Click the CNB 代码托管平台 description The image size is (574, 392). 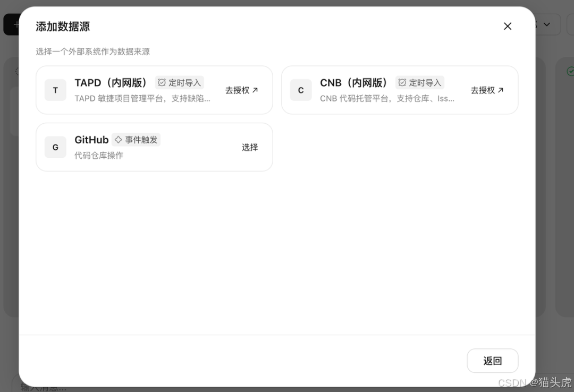(387, 98)
